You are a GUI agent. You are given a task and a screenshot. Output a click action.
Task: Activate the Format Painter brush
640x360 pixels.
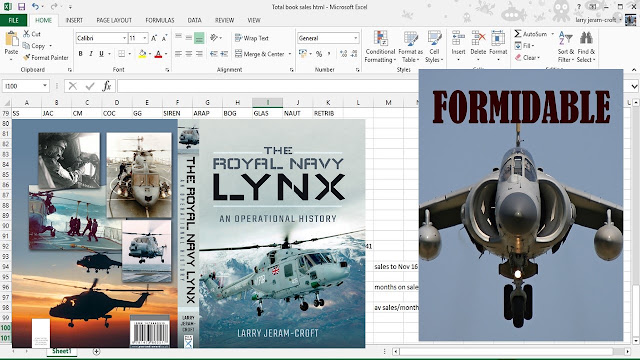pos(27,58)
